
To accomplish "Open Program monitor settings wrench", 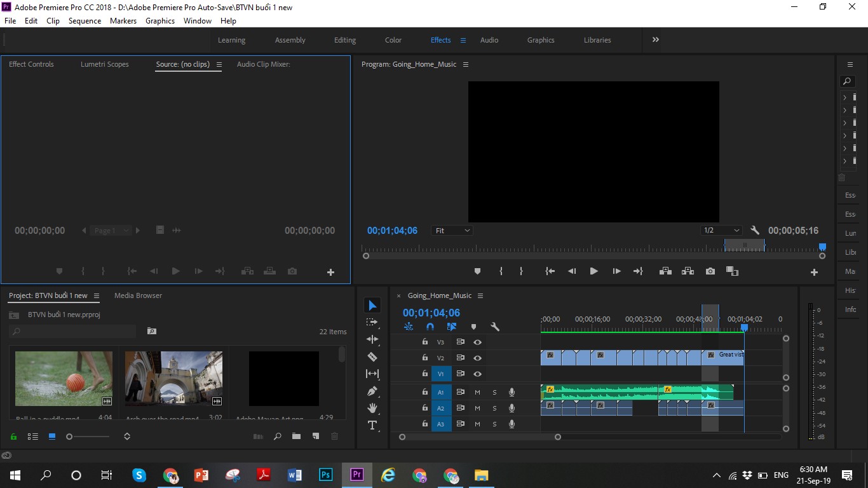I will pos(755,231).
